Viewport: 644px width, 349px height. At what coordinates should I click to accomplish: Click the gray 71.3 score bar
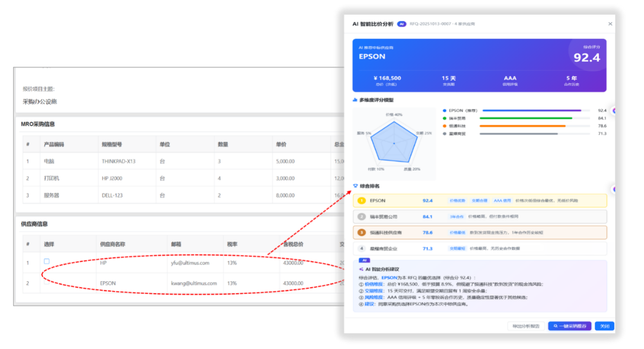(x=519, y=134)
